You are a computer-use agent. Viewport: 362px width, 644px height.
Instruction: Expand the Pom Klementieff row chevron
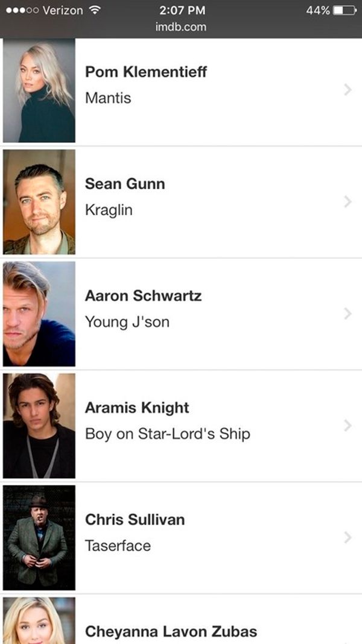pyautogui.click(x=348, y=90)
